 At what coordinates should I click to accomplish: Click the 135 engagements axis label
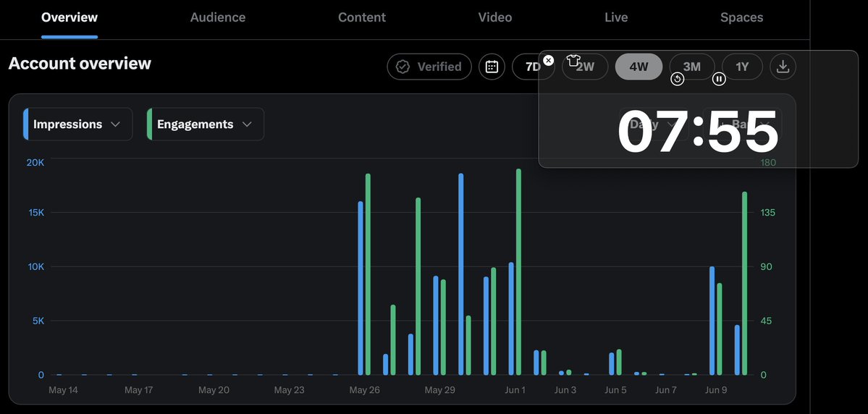click(x=767, y=213)
